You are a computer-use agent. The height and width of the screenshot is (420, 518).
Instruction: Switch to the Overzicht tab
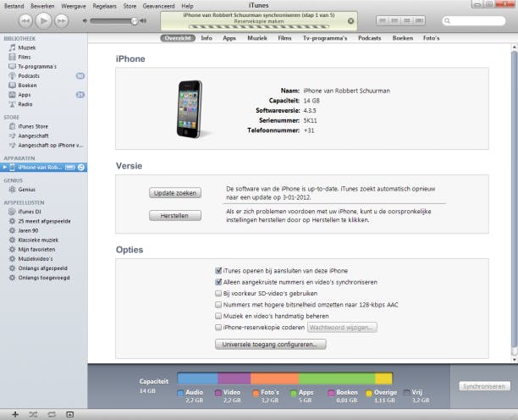178,38
